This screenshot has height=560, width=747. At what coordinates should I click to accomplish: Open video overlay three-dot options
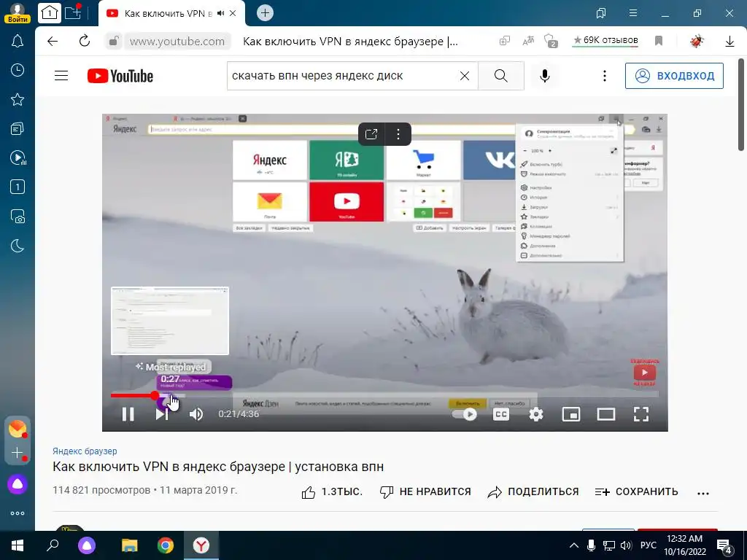pos(398,134)
